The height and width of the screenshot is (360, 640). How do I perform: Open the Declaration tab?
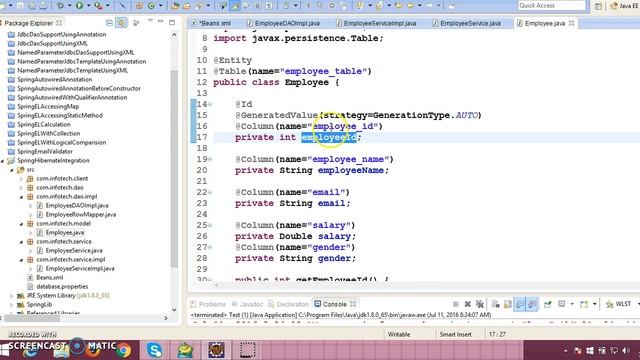coord(289,304)
